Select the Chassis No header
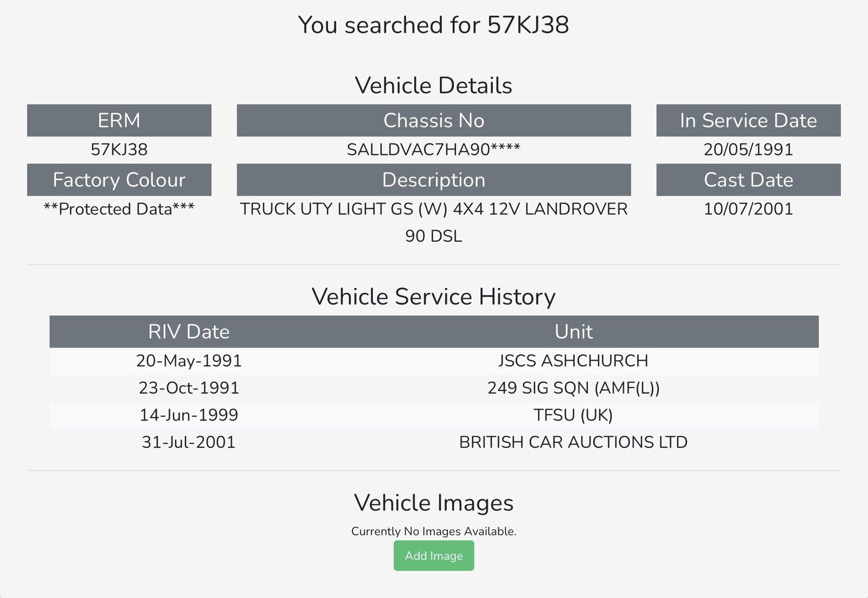 point(434,120)
